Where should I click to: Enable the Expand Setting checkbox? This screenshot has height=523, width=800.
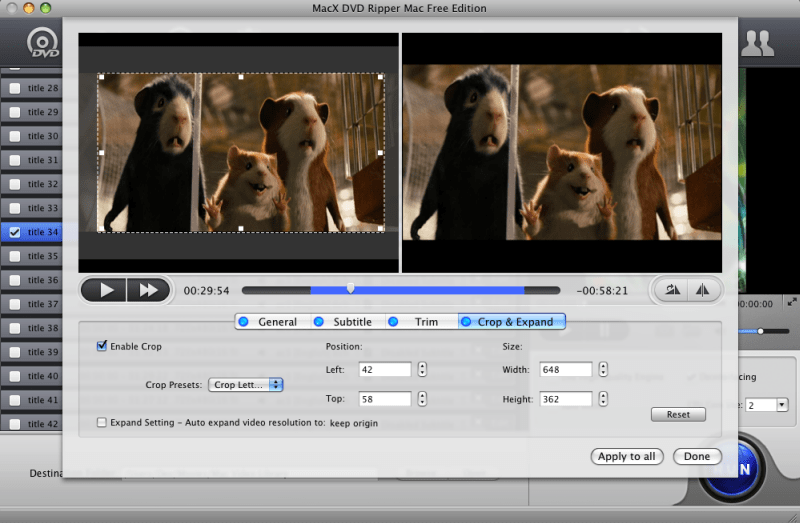pos(102,422)
